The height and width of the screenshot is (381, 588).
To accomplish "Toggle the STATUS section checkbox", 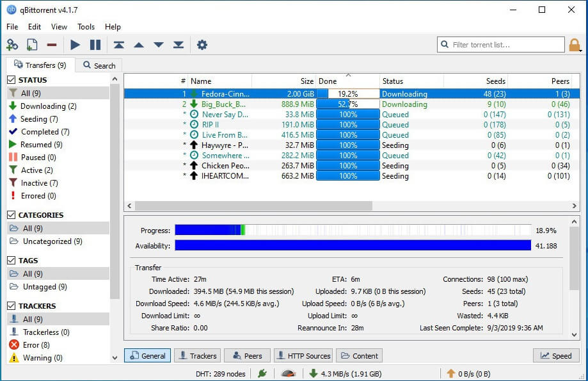I will click(12, 80).
